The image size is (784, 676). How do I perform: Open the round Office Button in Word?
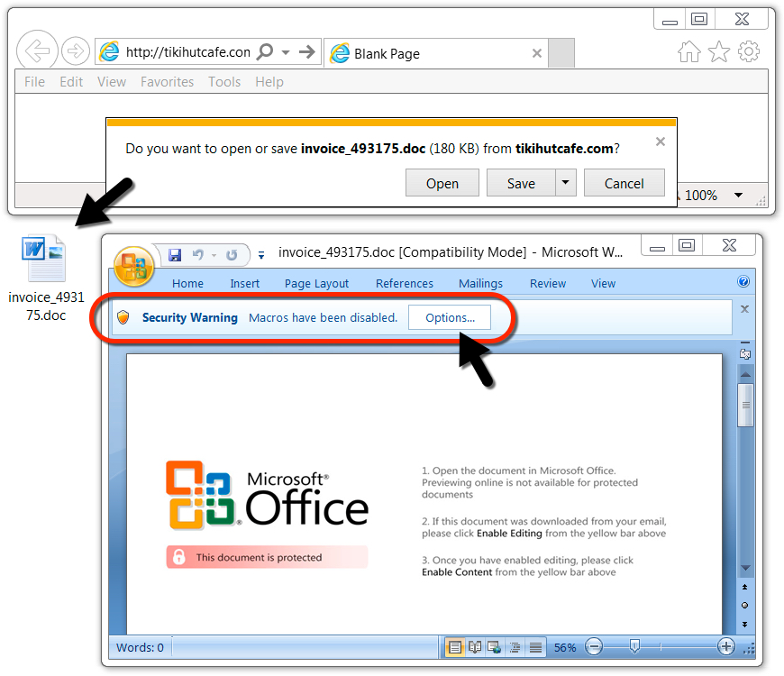point(133,267)
